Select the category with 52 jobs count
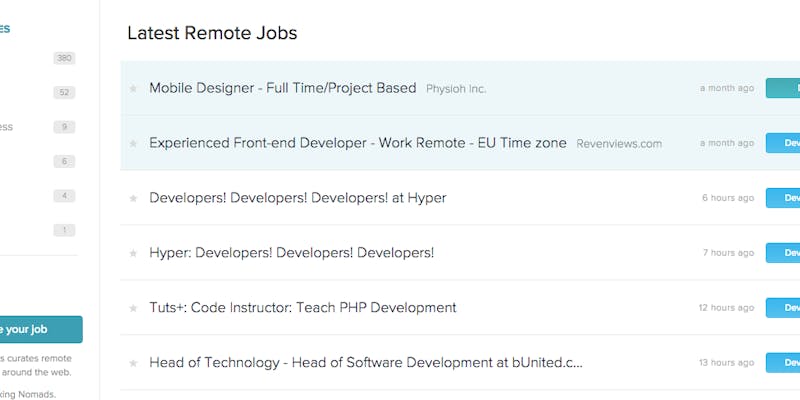This screenshot has width=800, height=400. [64, 93]
